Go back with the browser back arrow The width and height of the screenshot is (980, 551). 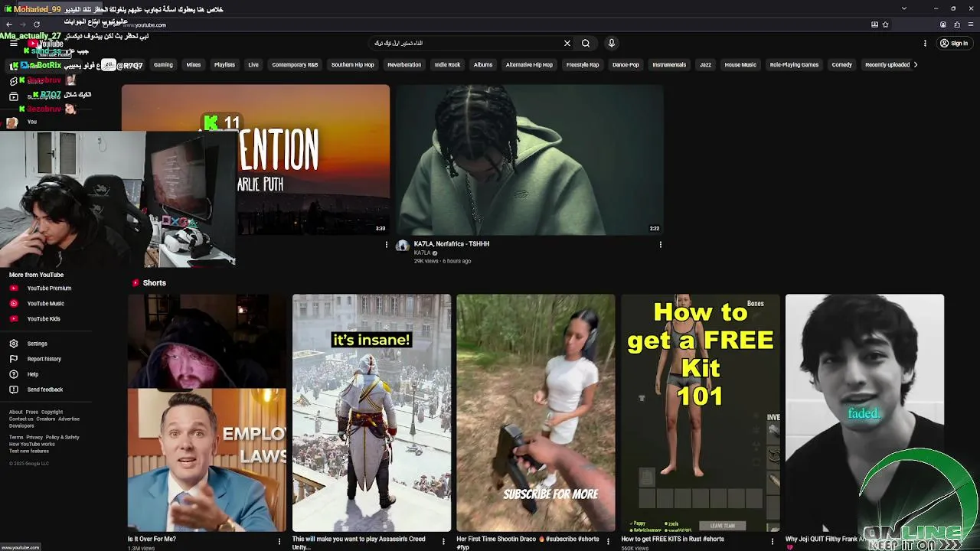tap(8, 24)
